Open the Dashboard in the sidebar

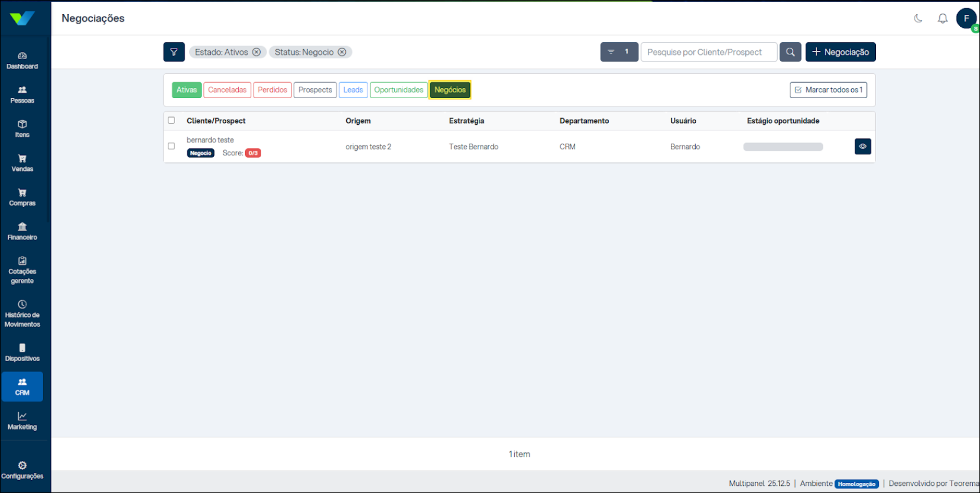(22, 60)
